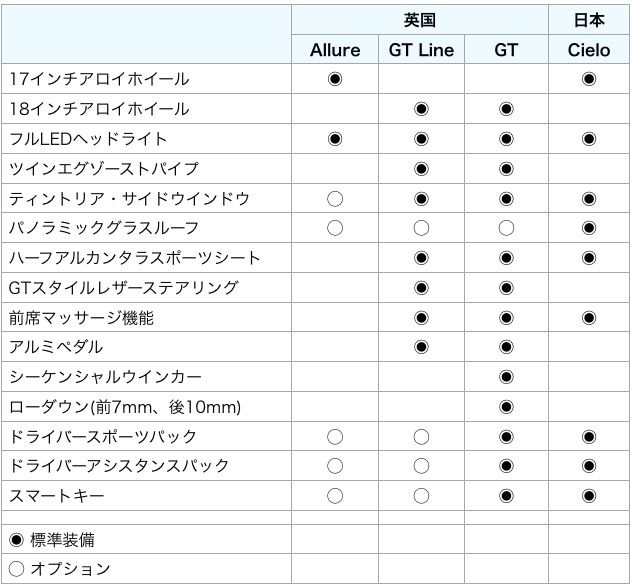Click the ローダウン GT standard mark

click(x=506, y=407)
